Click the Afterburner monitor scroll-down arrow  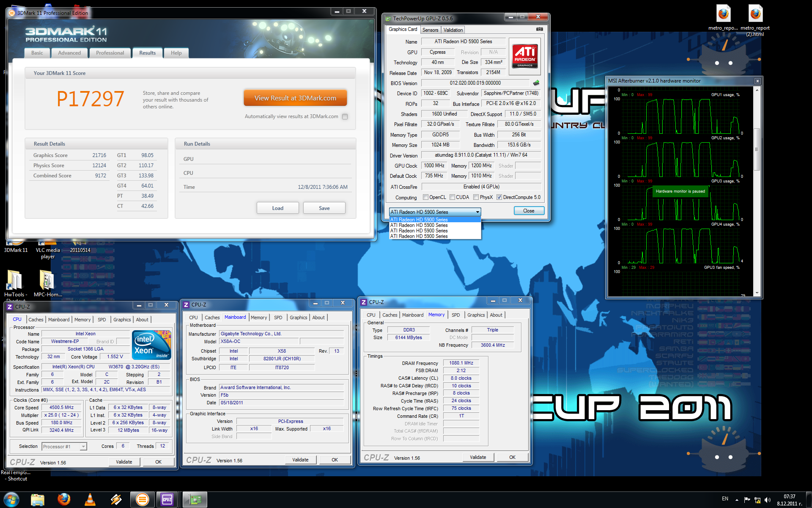[757, 293]
